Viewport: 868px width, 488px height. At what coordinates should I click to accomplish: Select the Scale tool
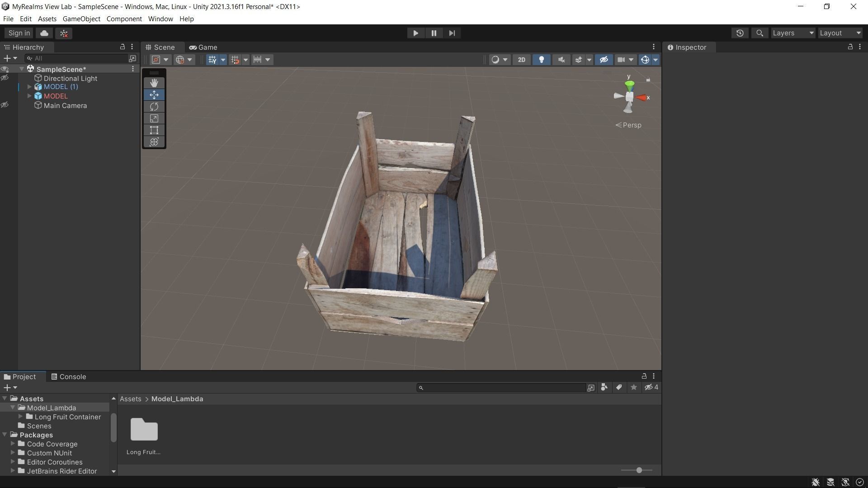pyautogui.click(x=154, y=118)
